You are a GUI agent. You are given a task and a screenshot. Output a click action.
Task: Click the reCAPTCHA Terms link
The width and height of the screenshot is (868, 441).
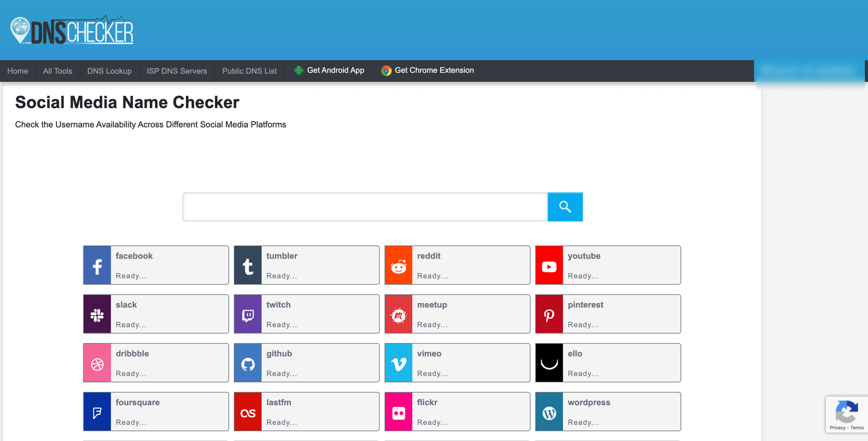[x=857, y=427]
